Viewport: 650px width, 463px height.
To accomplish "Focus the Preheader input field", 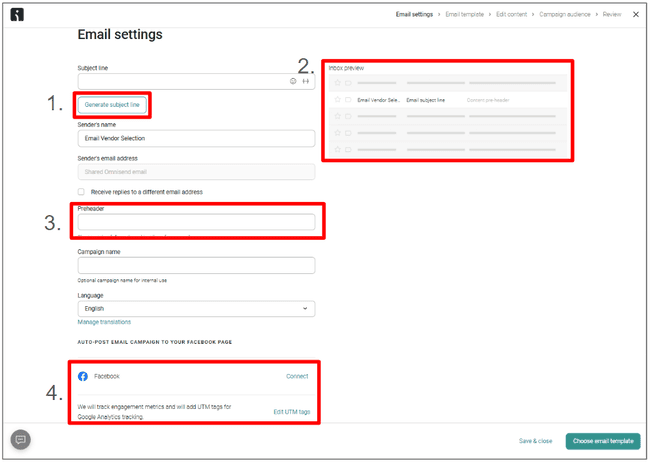I will tap(196, 222).
